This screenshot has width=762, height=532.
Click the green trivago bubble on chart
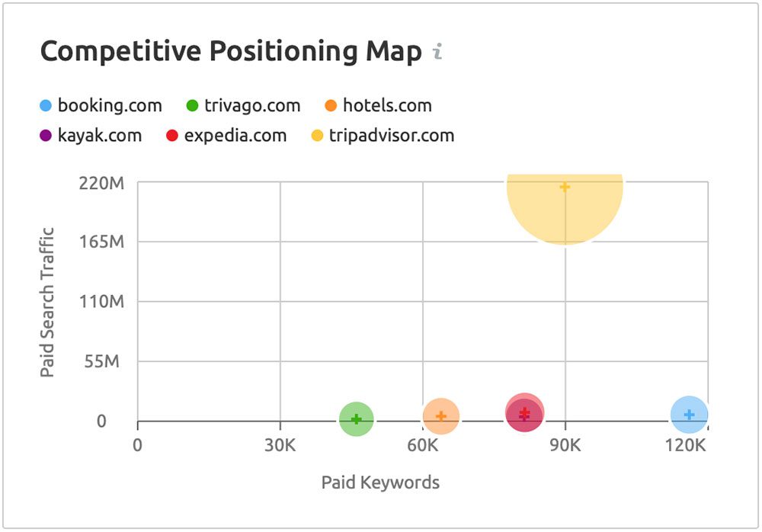click(x=356, y=419)
